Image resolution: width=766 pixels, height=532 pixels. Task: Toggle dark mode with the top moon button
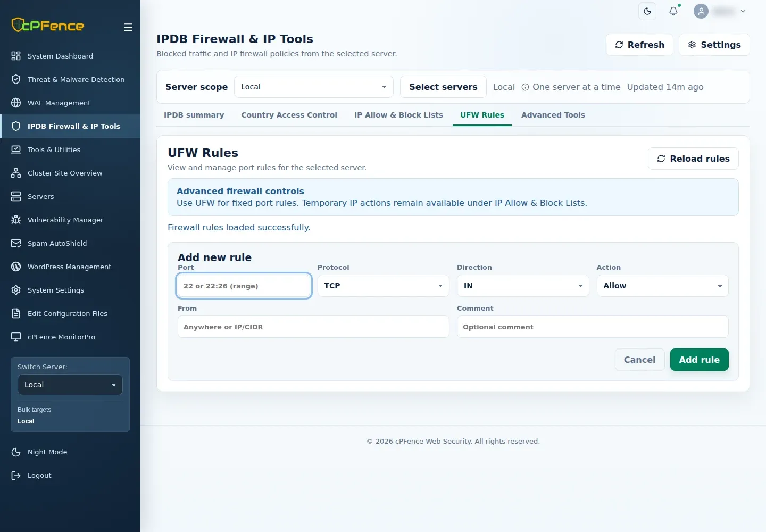(x=647, y=11)
